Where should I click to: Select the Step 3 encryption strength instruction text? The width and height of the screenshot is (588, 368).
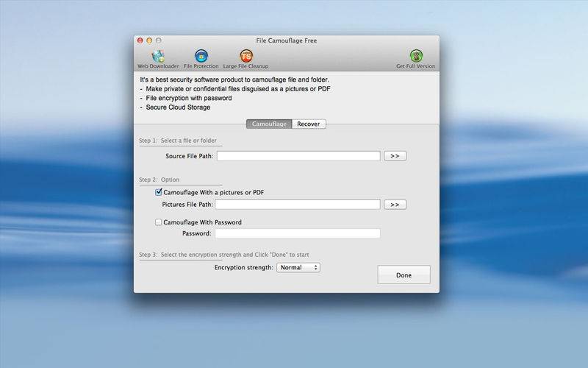click(x=224, y=255)
